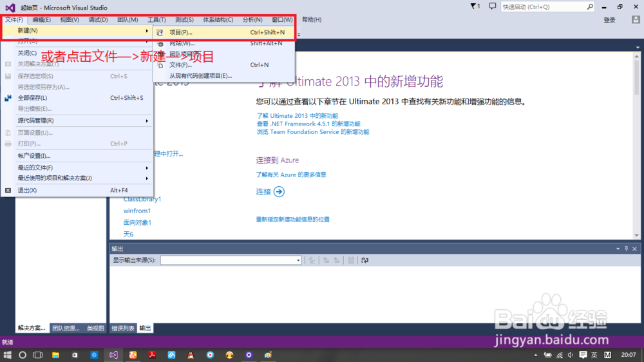
Task: Click 重新指定新增功能信息的位置 link
Action: (293, 220)
